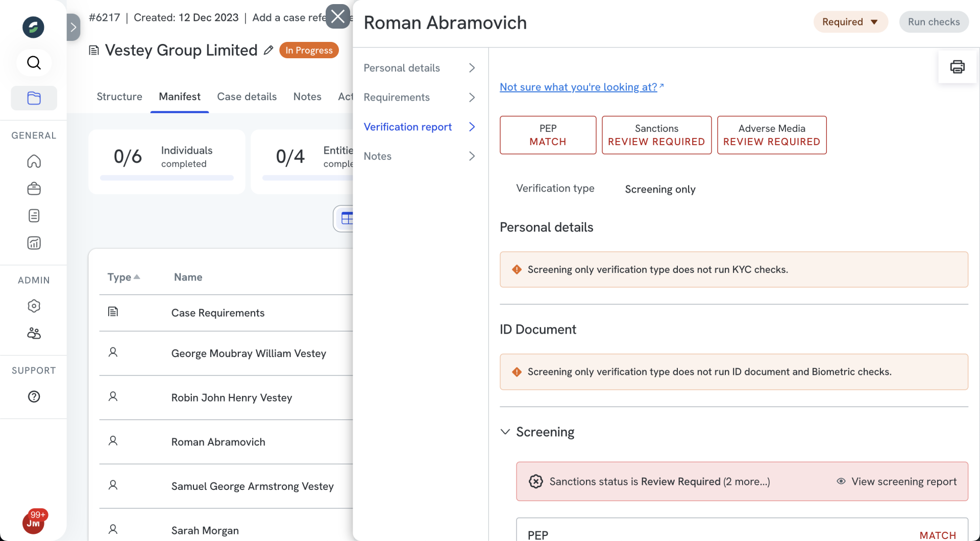The width and height of the screenshot is (980, 541).
Task: Click the person icon for Roman Abramovich row
Action: (113, 441)
